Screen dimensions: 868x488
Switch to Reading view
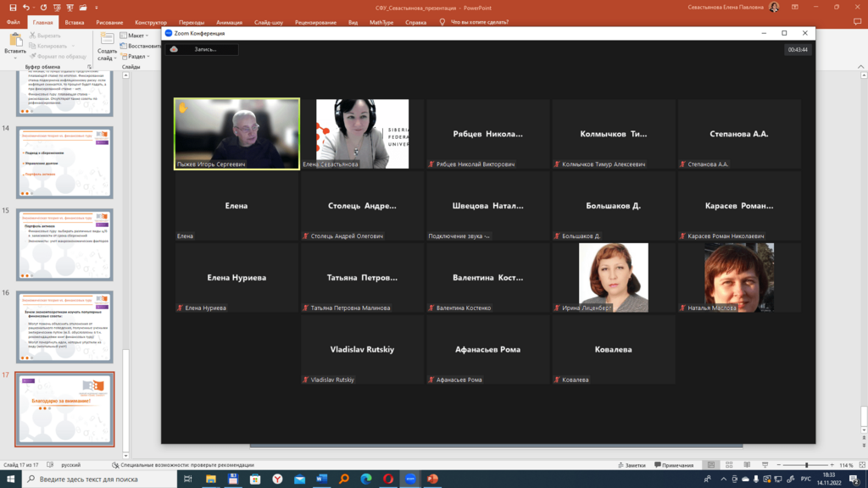tap(747, 465)
